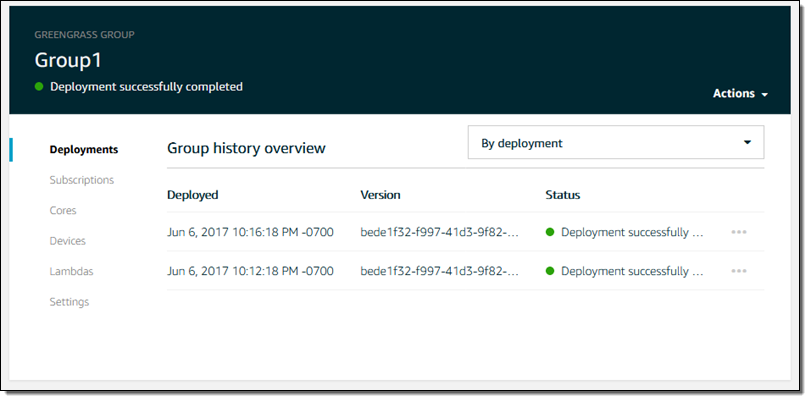Open the Actions dropdown menu
Screen dimensions: 810x401
739,93
